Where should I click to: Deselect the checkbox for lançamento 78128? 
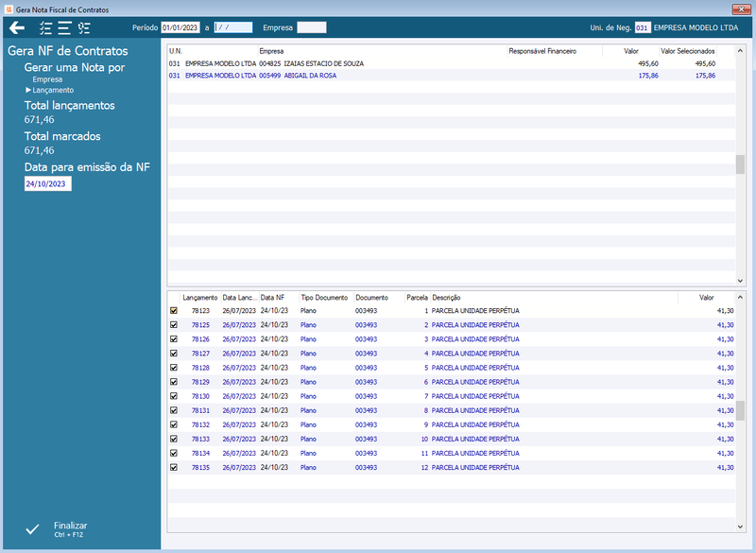174,368
